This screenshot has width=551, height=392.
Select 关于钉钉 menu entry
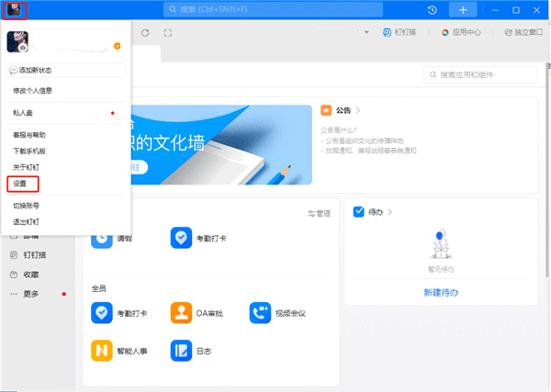tap(26, 167)
